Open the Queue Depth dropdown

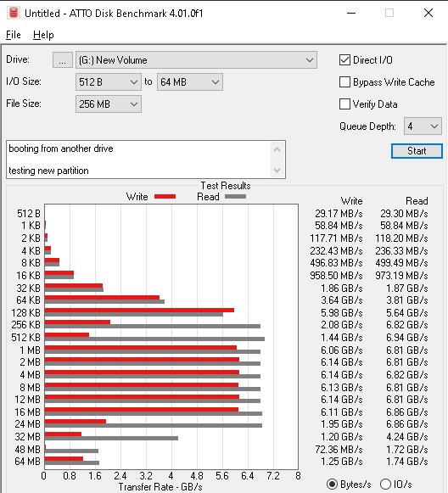coord(423,126)
